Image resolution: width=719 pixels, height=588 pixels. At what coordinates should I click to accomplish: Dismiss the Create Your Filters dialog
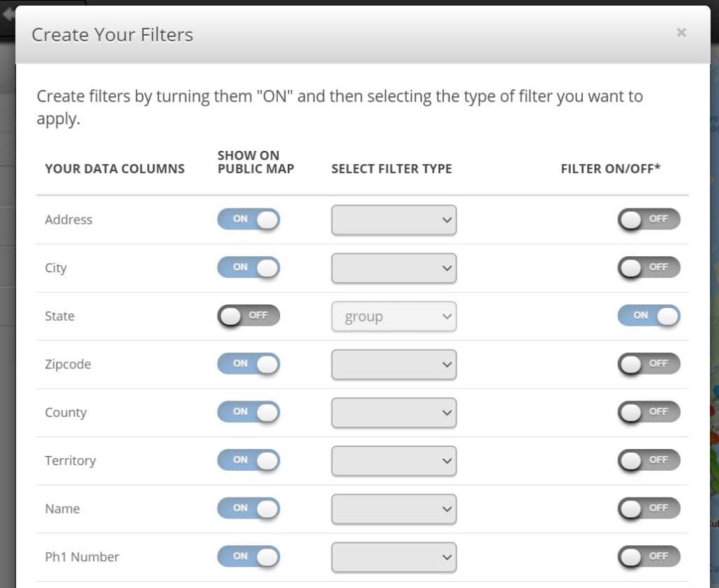tap(680, 32)
